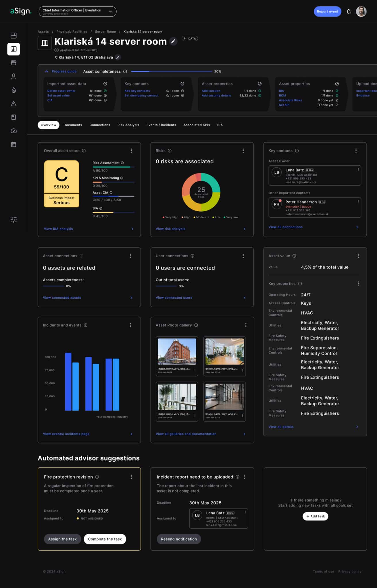Open Incidents and events three-dot menu
Image resolution: width=377 pixels, height=588 pixels.
(130, 325)
